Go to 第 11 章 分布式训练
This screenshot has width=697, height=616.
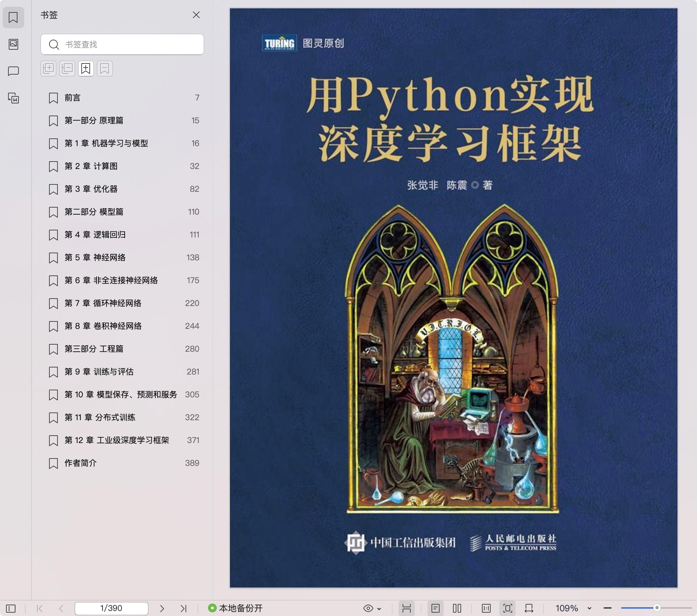tap(122, 417)
